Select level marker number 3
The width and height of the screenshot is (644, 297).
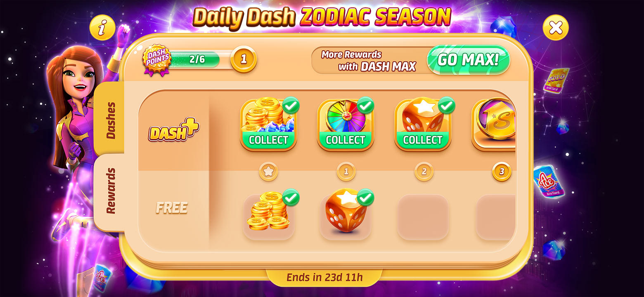tap(502, 172)
